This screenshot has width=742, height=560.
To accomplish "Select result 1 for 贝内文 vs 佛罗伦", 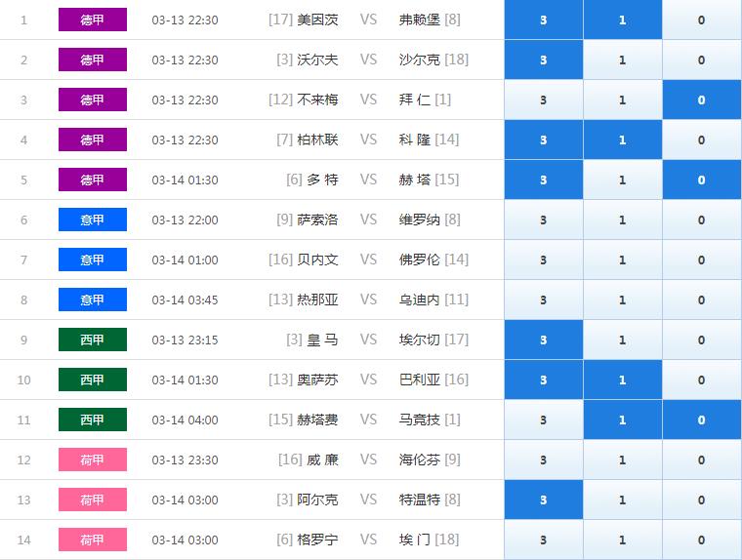I will point(622,260).
